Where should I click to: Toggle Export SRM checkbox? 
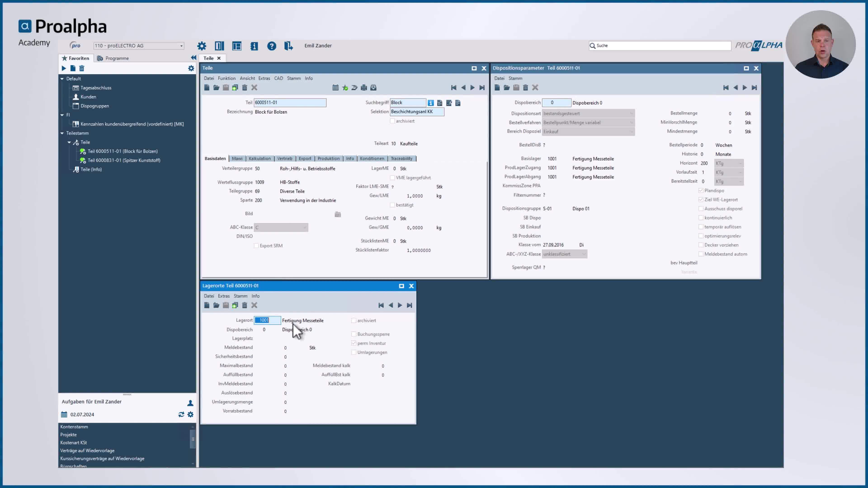[x=256, y=246]
